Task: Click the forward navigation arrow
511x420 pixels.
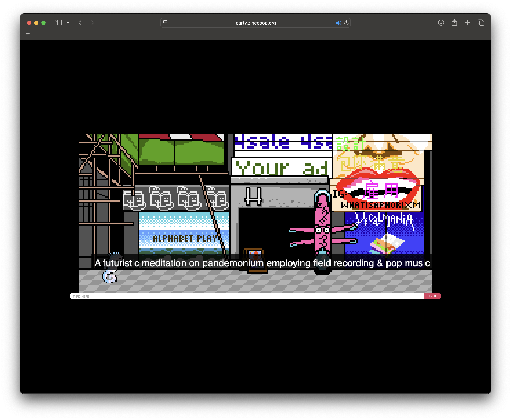Action: pos(93,23)
